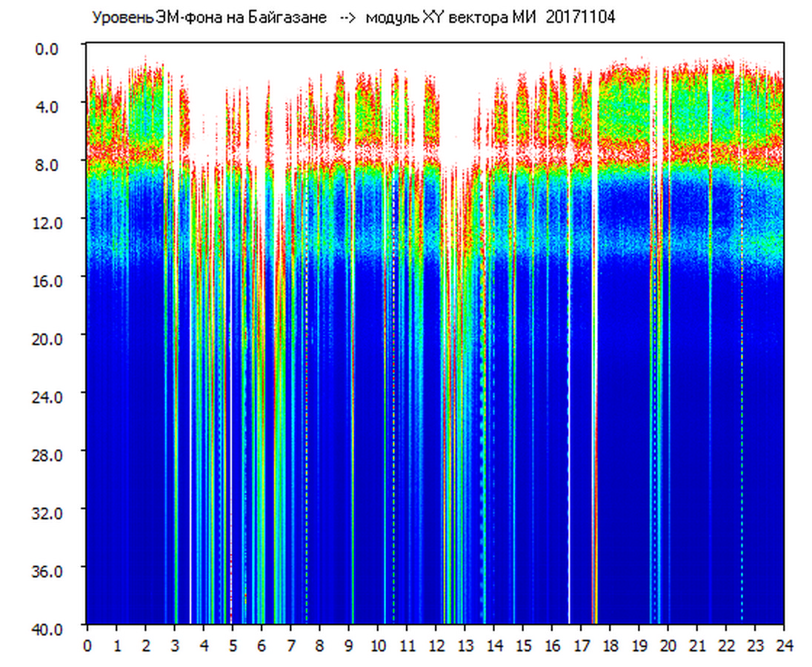Select hour 24 at the axis end
The image size is (812, 667).
click(x=784, y=646)
